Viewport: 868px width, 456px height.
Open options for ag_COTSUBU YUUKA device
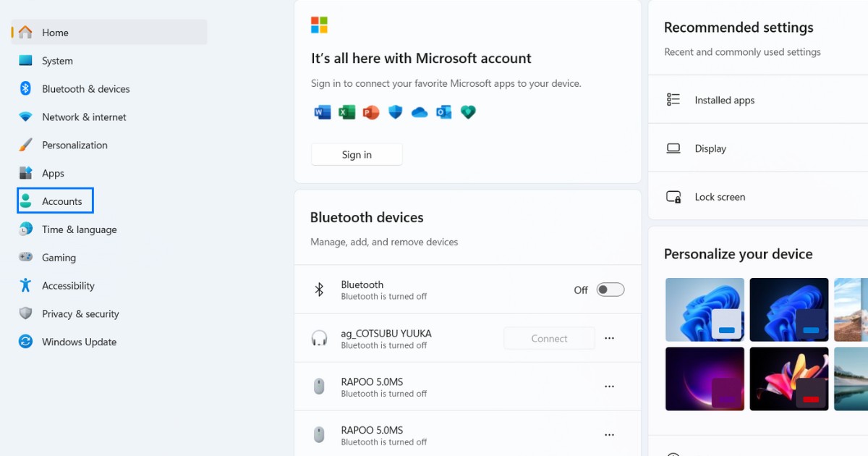click(609, 338)
